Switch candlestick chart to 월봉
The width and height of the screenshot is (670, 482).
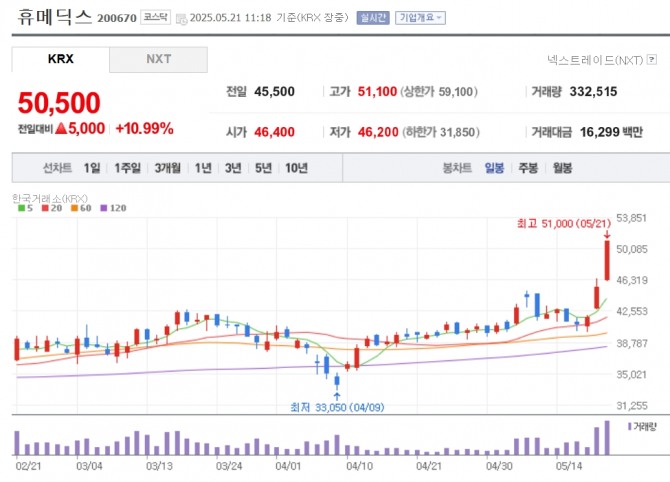tap(562, 168)
